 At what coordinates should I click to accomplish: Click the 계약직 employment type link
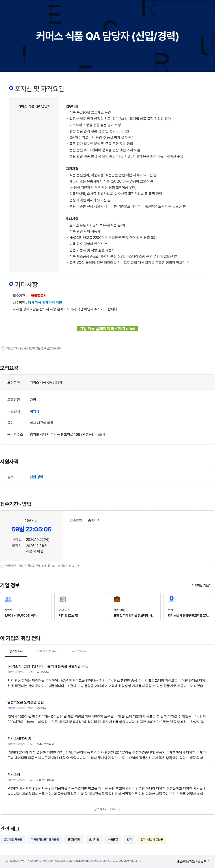point(34,411)
